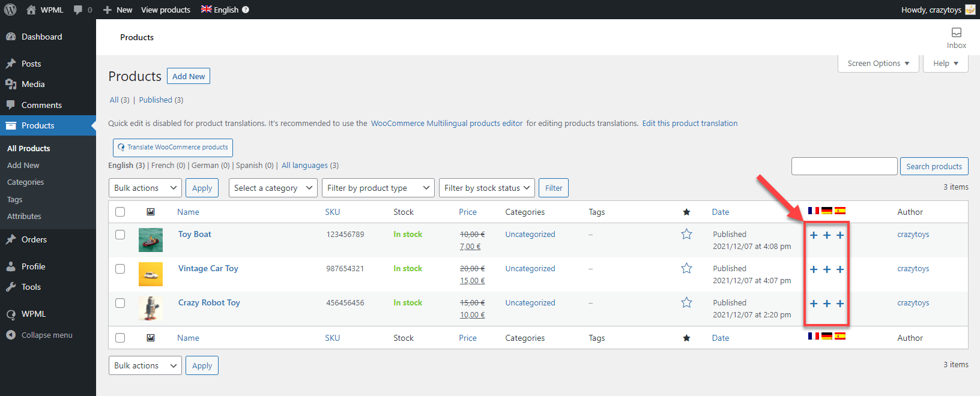Image resolution: width=980 pixels, height=396 pixels.
Task: Click the French flag in table footer
Action: coord(814,336)
